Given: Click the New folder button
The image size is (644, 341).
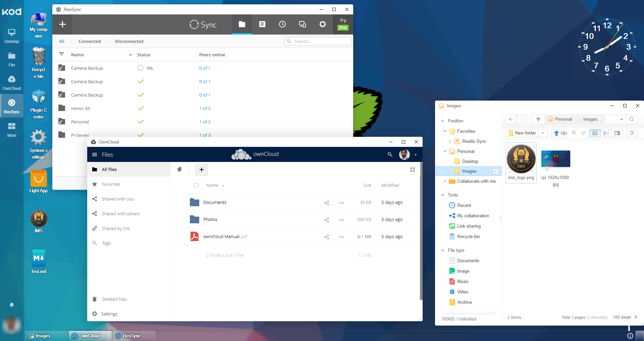Looking at the screenshot, I should click(x=522, y=133).
